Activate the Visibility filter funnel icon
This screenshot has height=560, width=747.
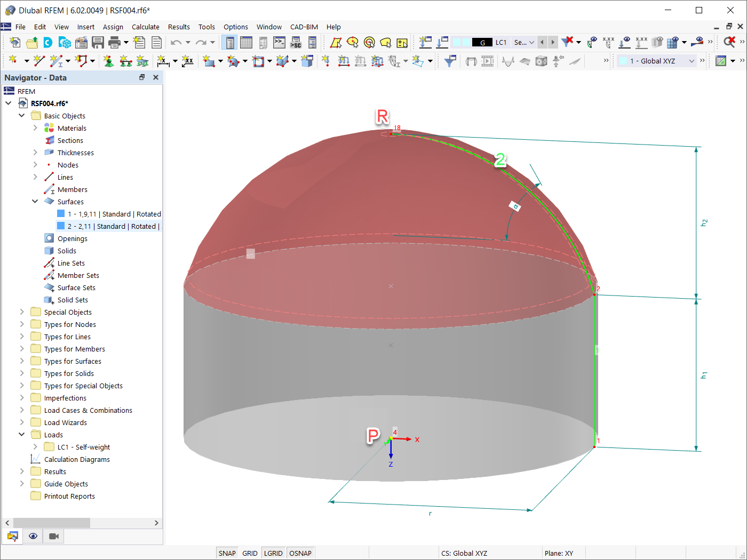coord(449,61)
